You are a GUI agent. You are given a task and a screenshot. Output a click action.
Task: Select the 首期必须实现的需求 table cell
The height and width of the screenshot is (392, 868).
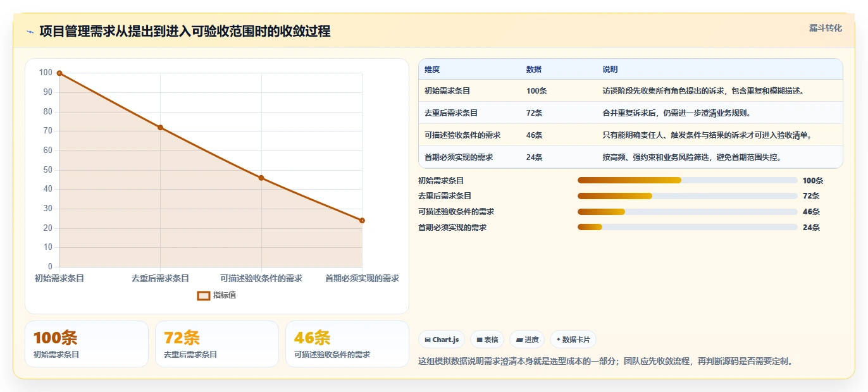(459, 157)
